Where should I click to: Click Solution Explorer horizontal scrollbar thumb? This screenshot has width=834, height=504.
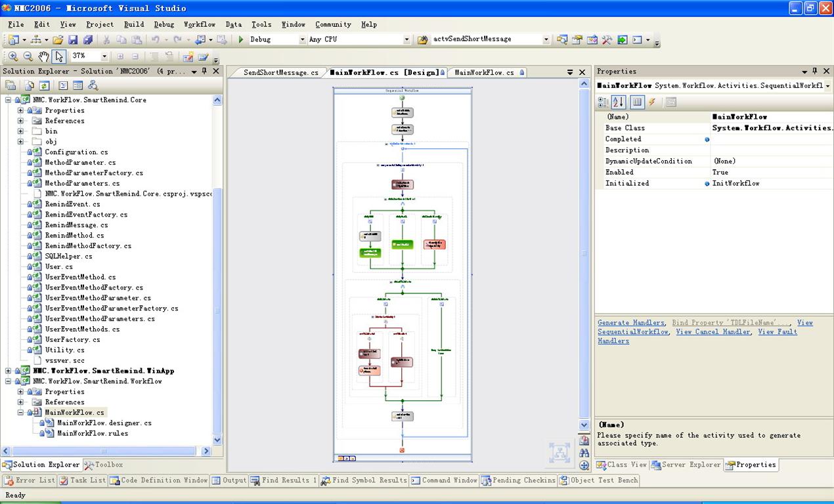105,451
